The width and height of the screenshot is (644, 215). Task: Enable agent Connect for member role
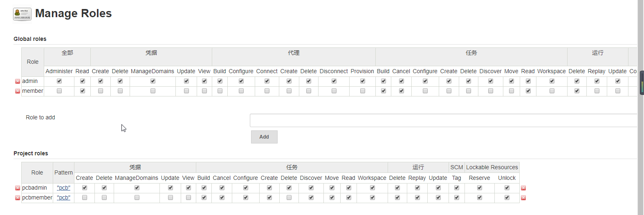267,91
